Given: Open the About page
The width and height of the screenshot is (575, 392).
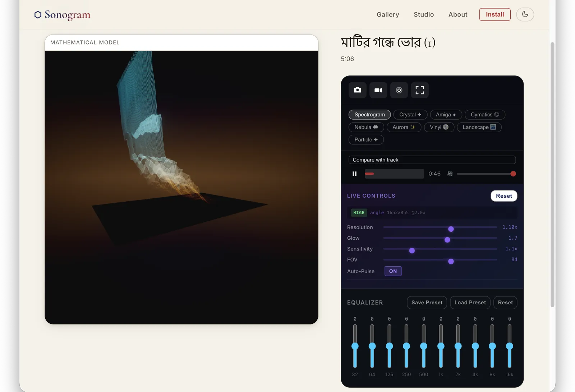Looking at the screenshot, I should coord(458,14).
